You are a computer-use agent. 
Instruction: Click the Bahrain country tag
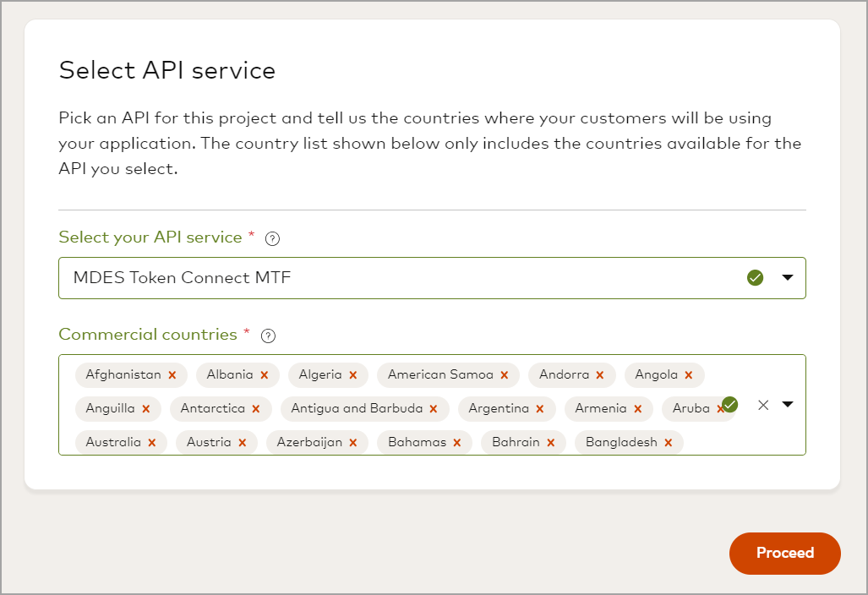(x=516, y=443)
